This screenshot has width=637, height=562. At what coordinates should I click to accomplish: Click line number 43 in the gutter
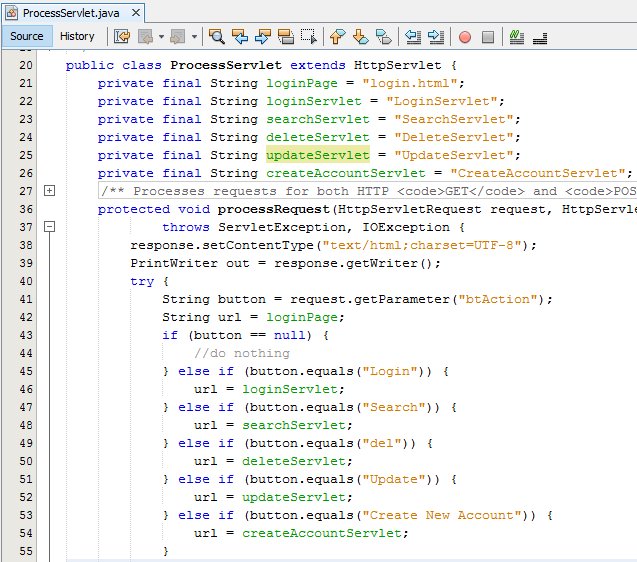click(x=26, y=335)
